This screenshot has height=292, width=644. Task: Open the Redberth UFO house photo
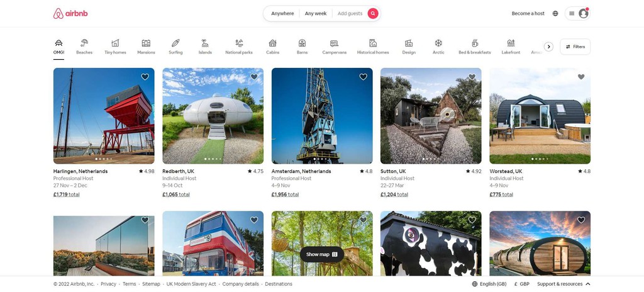(x=213, y=116)
